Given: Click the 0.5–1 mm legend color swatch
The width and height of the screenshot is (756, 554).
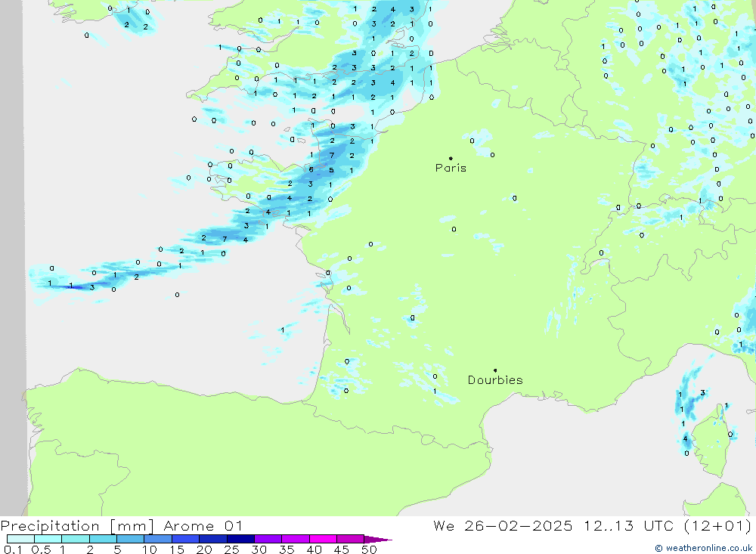Looking at the screenshot, I should point(48,539).
